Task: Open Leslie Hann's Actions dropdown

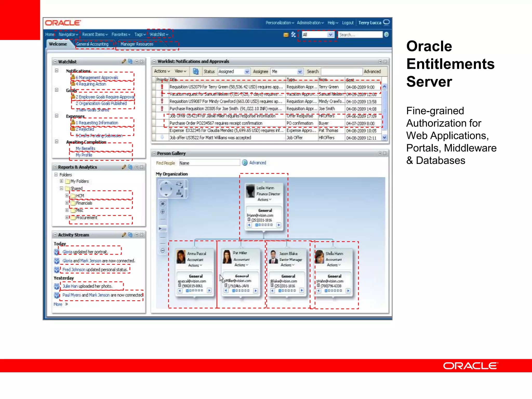Action: click(x=264, y=199)
